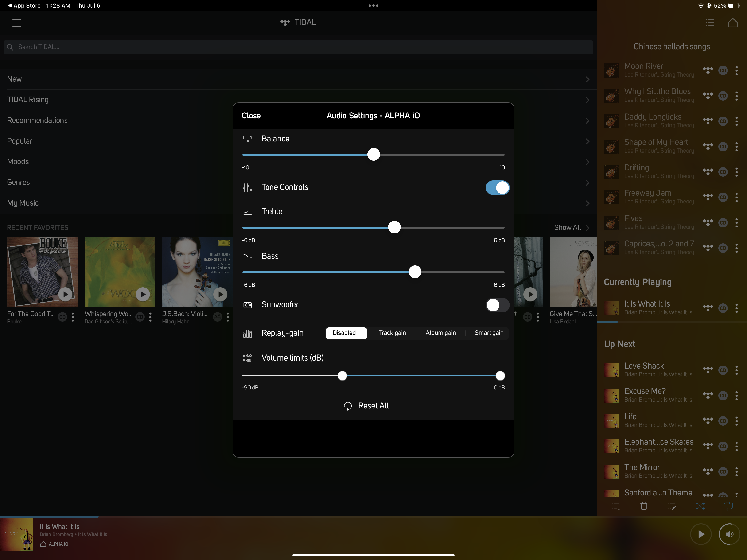Open options for J.S.Bach Violin album

click(x=228, y=317)
